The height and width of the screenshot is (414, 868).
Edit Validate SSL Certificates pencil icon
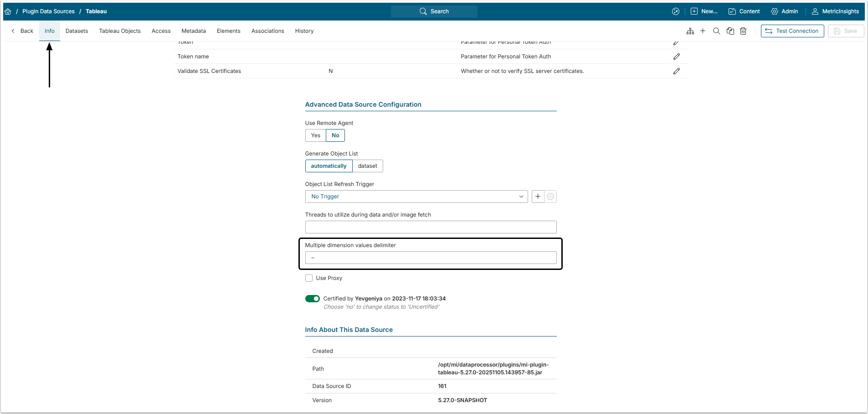coord(677,71)
